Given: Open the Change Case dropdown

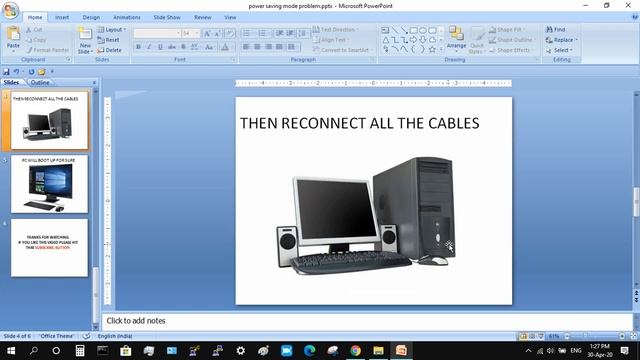Looking at the screenshot, I should coord(210,47).
